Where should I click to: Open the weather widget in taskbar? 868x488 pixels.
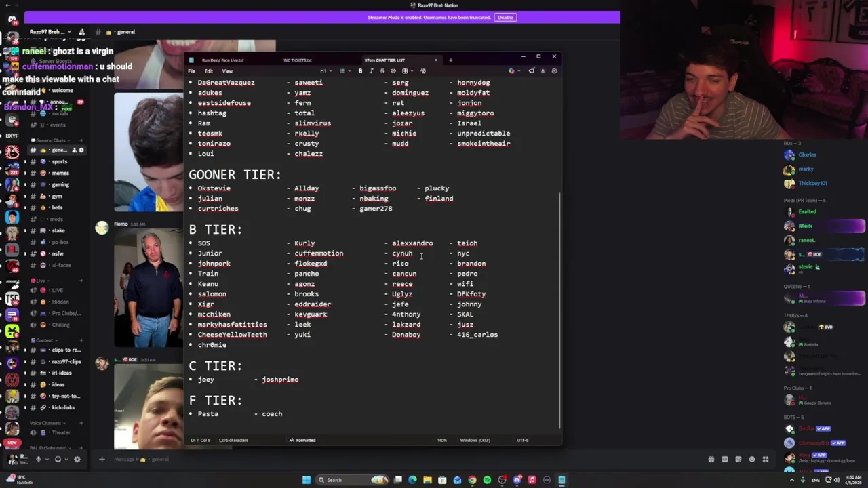pyautogui.click(x=19, y=479)
